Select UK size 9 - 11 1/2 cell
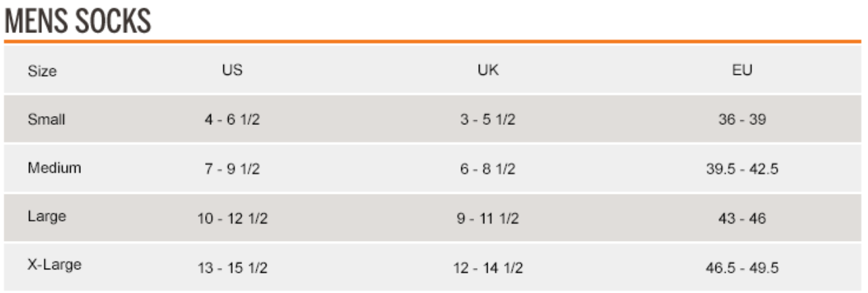Viewport: 868px width, 293px height. coord(488,219)
